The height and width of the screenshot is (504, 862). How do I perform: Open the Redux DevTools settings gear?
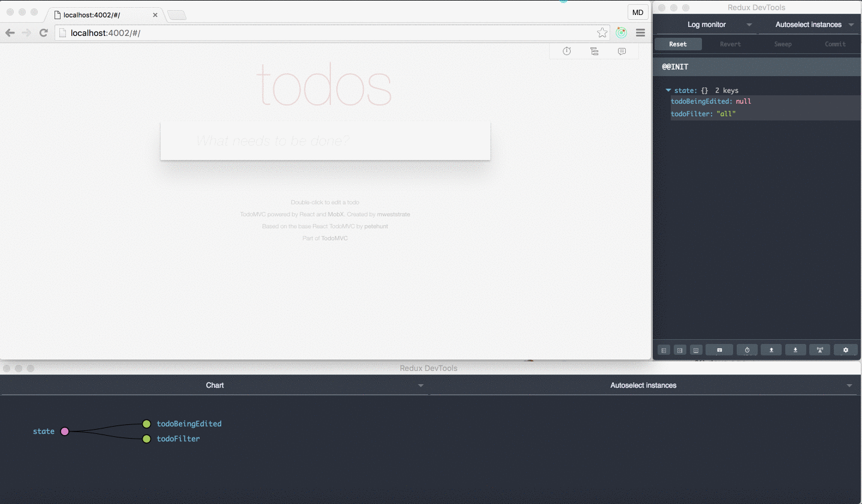846,349
